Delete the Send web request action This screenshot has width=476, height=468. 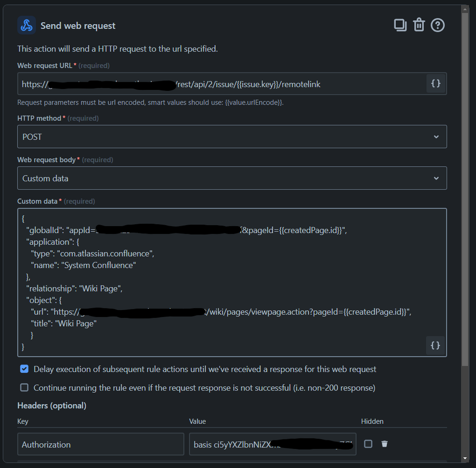point(419,25)
